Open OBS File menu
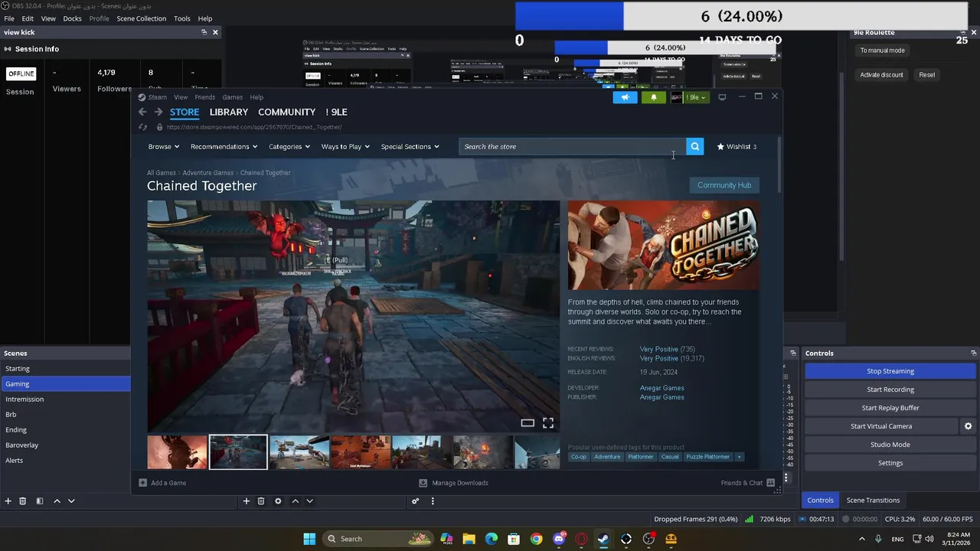 9,18
